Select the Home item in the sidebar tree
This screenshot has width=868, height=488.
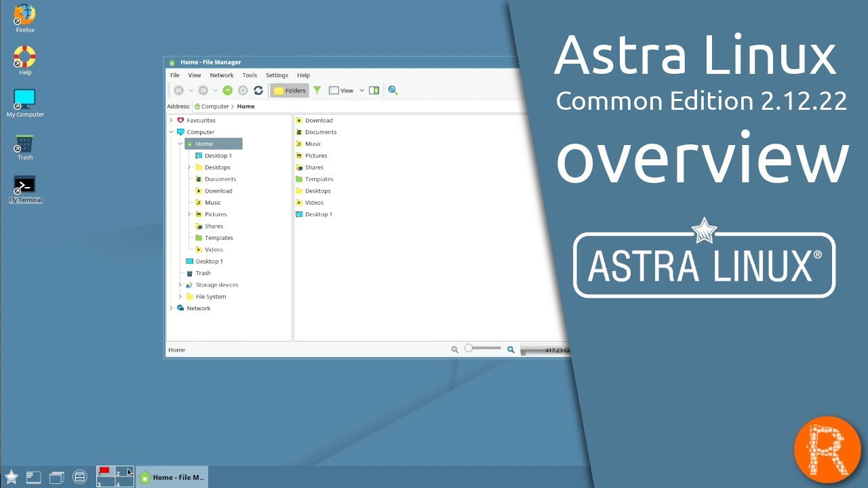(204, 143)
